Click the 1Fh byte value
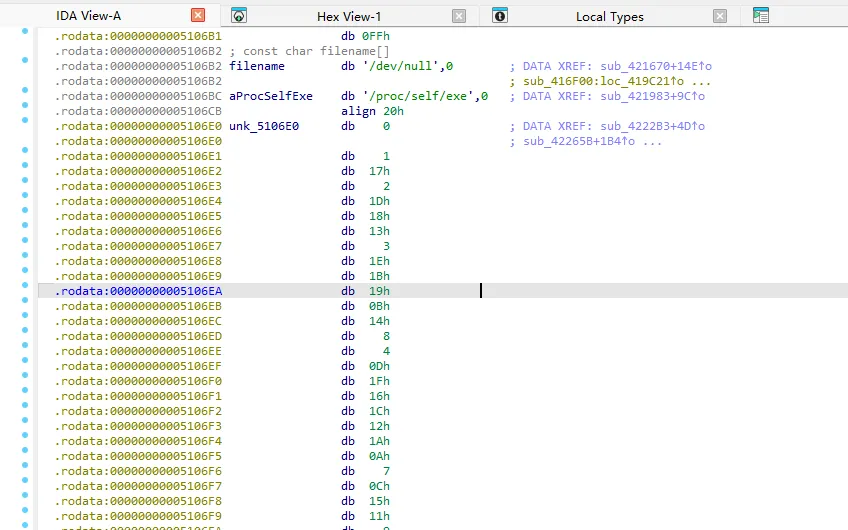Screen dimensions: 848x530 [x=379, y=381]
